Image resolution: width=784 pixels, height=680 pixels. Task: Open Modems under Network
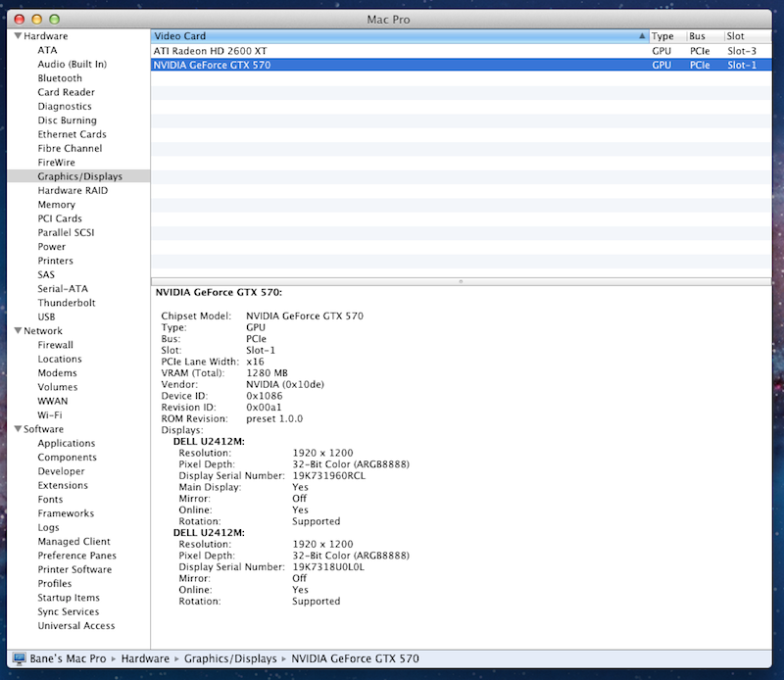coord(57,372)
